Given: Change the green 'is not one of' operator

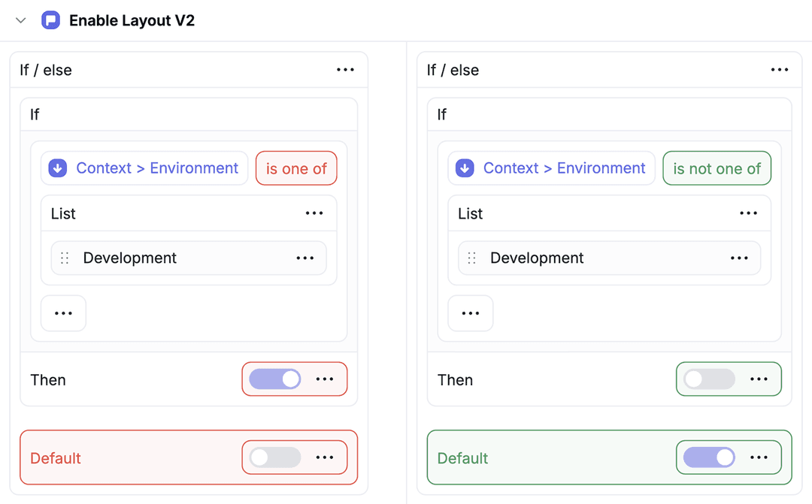Looking at the screenshot, I should coord(717,169).
